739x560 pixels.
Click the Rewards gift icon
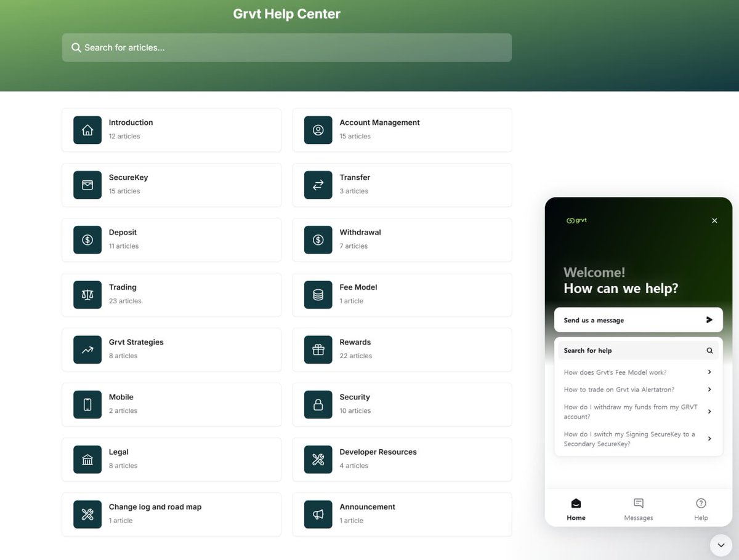click(x=318, y=350)
